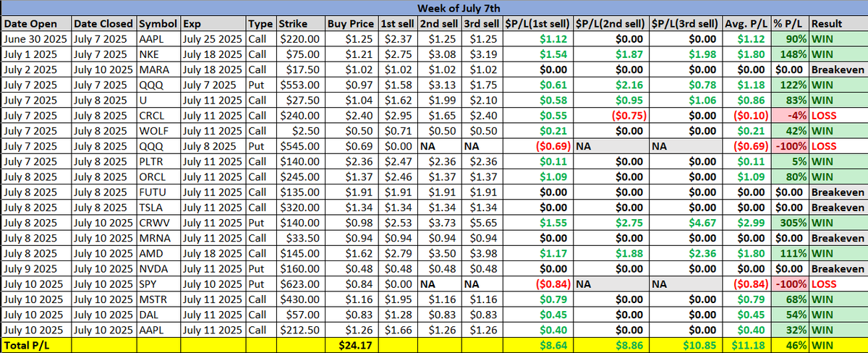
Task: Click the '2nd sell' column header
Action: (x=439, y=24)
